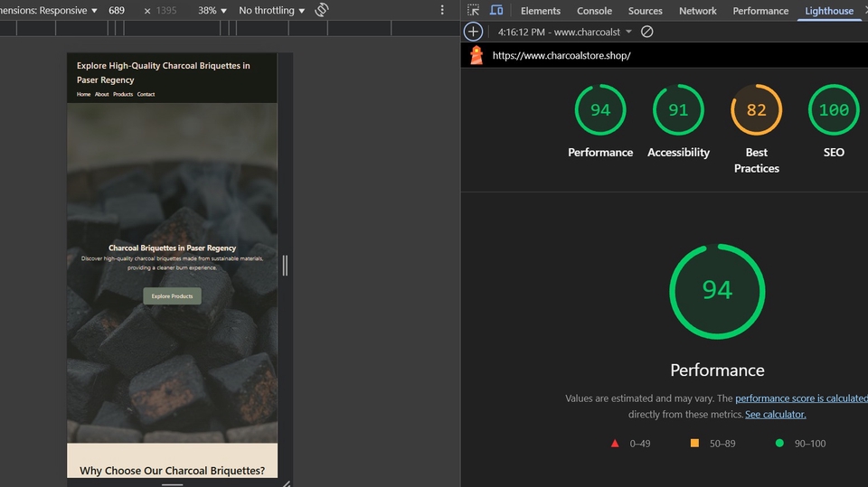Viewport: 868px width, 487px height.
Task: Select the Lighthouse tab
Action: click(x=829, y=11)
